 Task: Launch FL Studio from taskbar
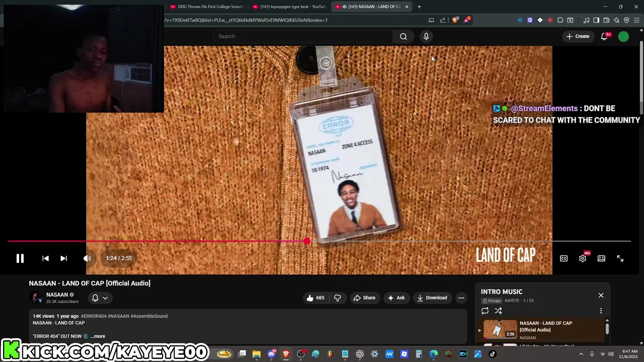point(330,354)
